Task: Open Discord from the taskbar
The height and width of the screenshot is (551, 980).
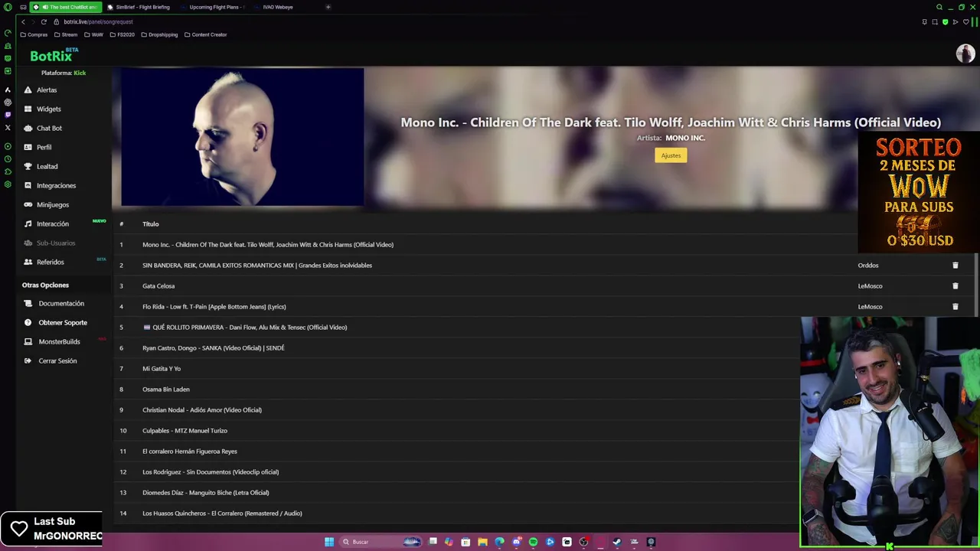Action: (517, 542)
